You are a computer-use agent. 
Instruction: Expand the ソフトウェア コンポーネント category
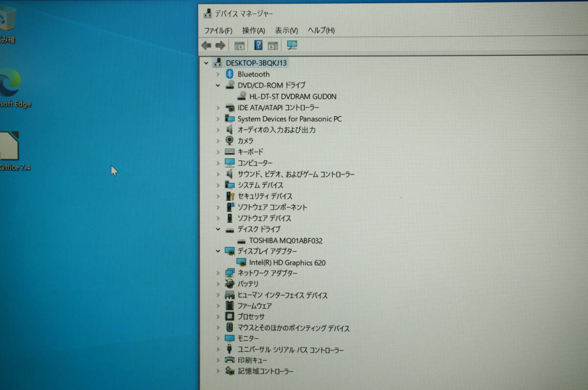click(x=218, y=207)
